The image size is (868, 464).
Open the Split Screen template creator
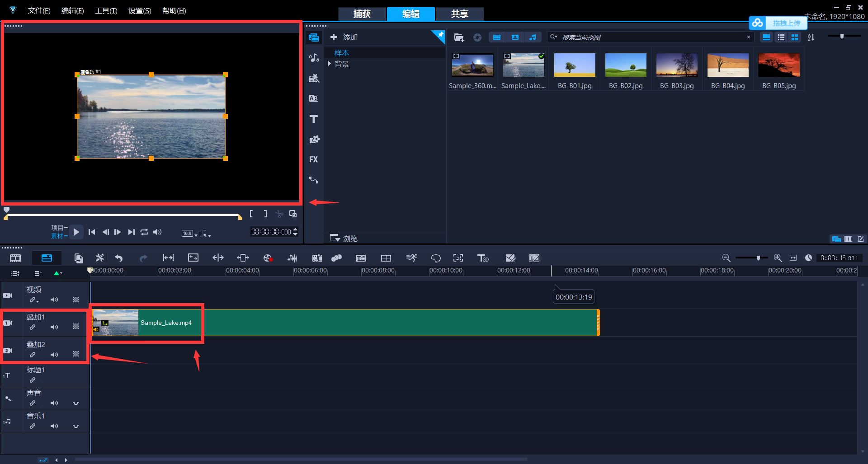[x=386, y=258]
